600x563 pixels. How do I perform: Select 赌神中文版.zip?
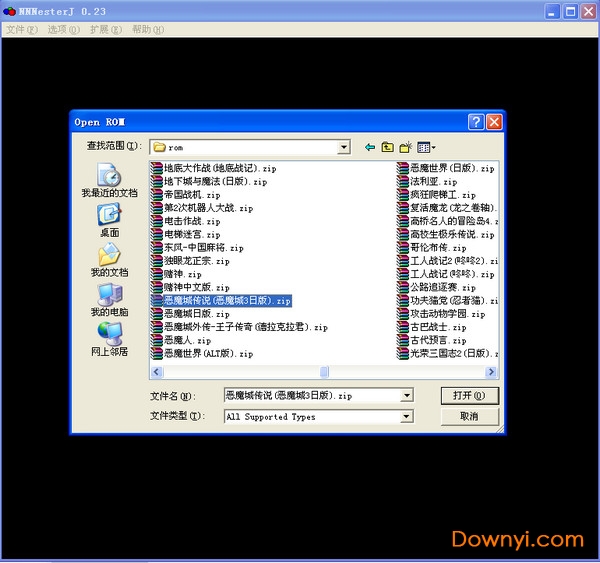point(190,287)
